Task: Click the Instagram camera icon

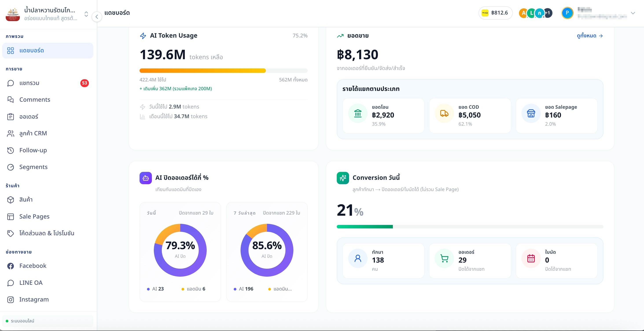Action: point(11,300)
